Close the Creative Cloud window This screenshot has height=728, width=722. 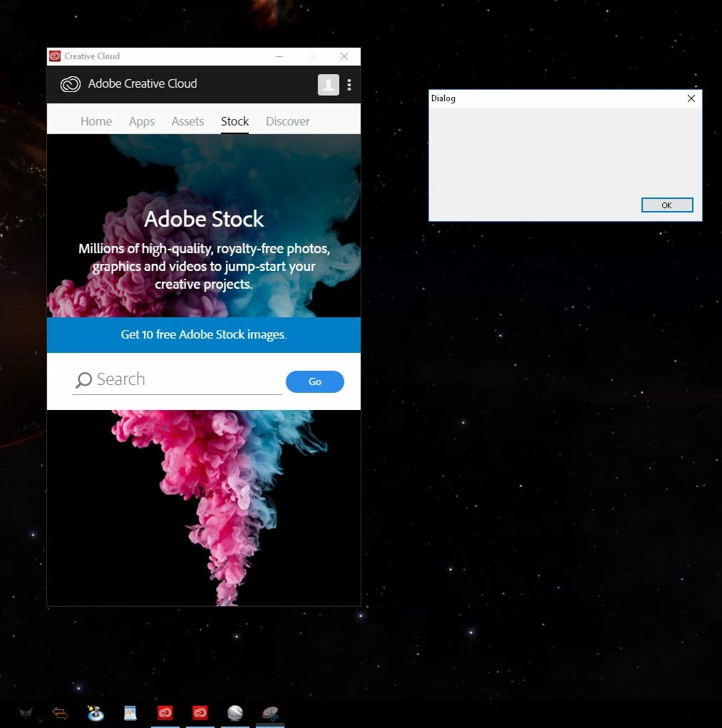click(x=344, y=56)
